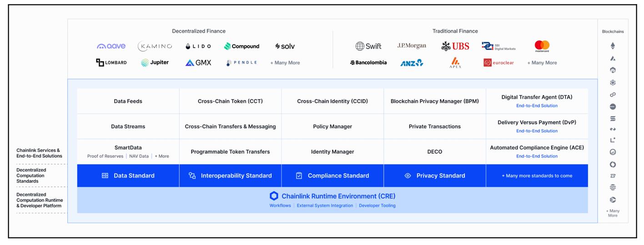Select the Mastercard logo

click(x=542, y=46)
